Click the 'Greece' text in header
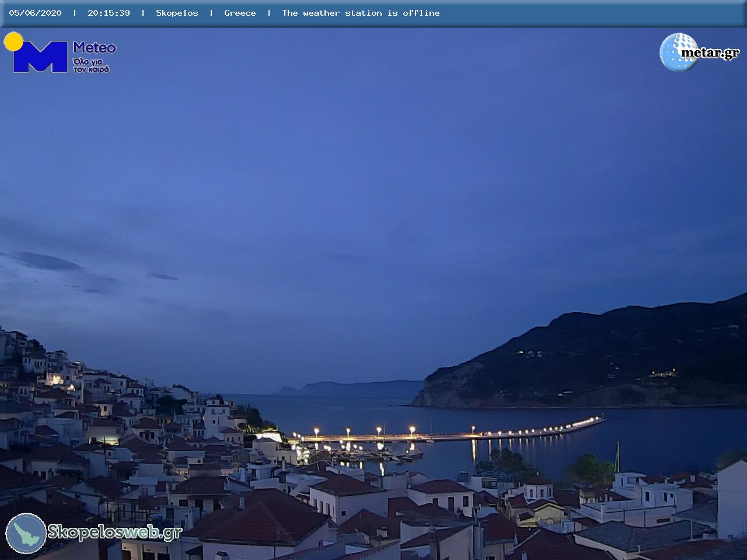Viewport: 747px width, 560px height. coord(240,13)
